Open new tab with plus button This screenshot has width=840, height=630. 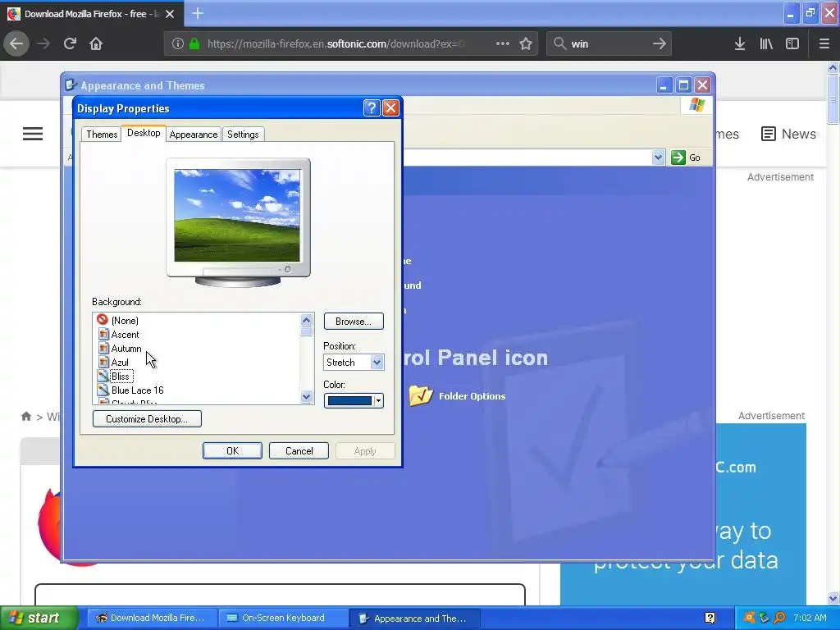[198, 13]
